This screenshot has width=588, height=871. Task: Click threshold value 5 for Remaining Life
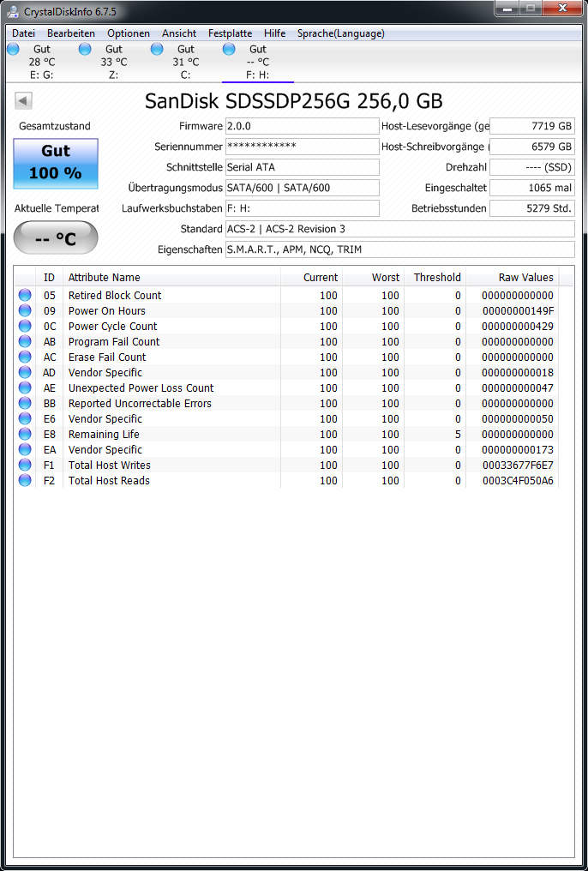coord(458,435)
